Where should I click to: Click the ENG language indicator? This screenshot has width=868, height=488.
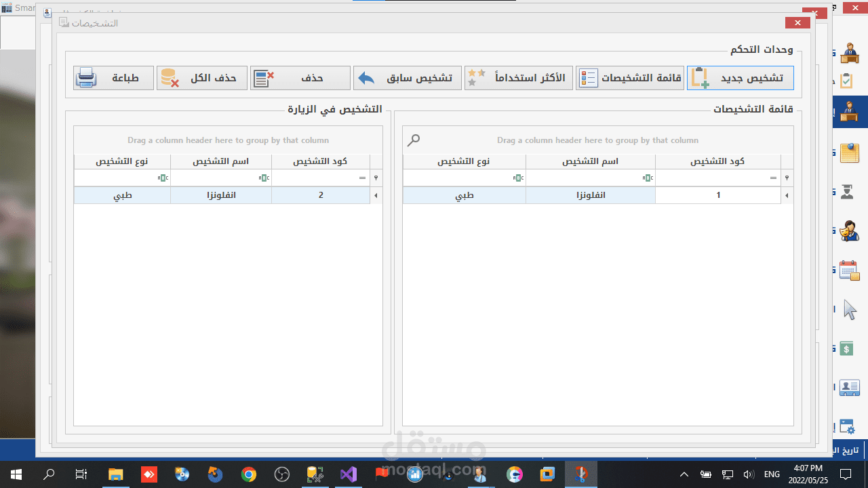coord(772,474)
